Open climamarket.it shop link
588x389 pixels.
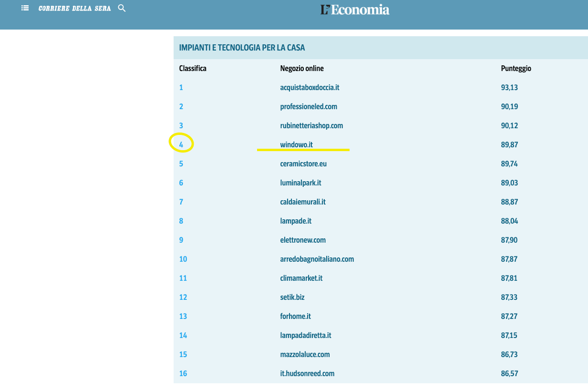pos(301,278)
